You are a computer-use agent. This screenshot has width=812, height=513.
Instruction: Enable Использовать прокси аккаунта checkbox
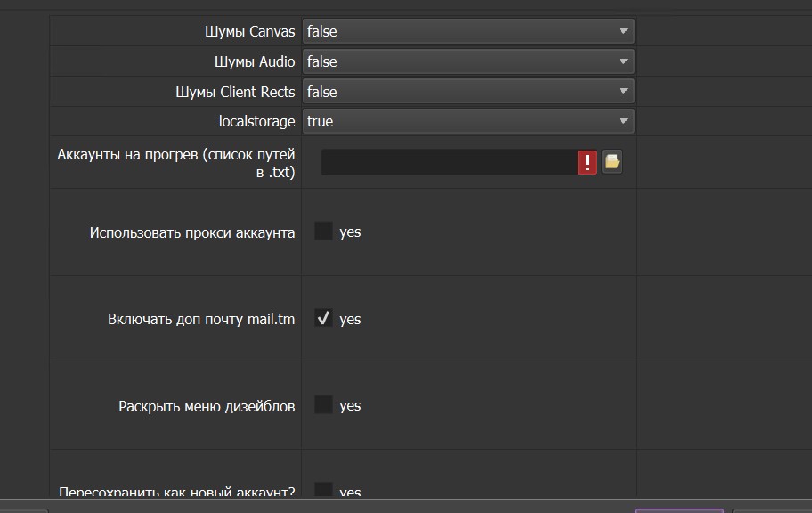324,231
